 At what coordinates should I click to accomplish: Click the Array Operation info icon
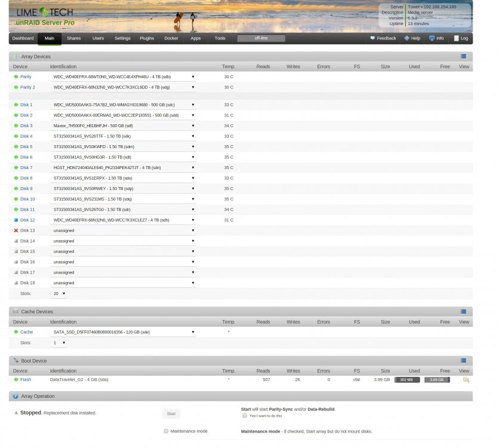coord(16,396)
